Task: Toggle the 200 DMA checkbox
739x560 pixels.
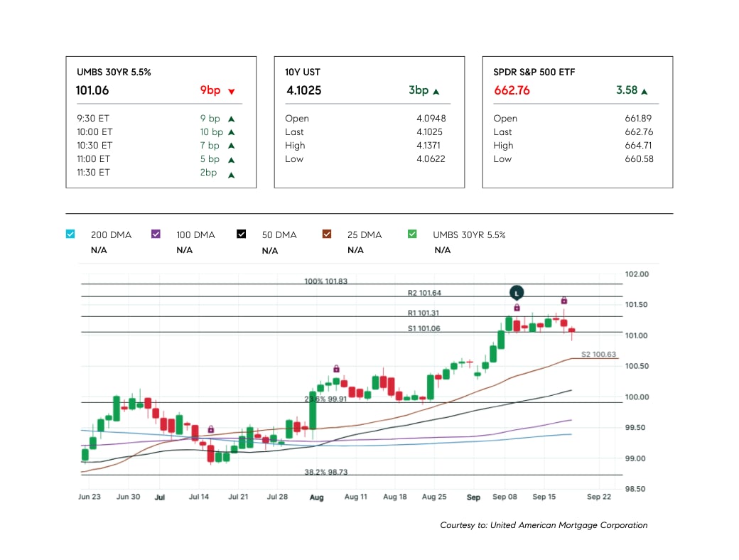Action: 70,234
